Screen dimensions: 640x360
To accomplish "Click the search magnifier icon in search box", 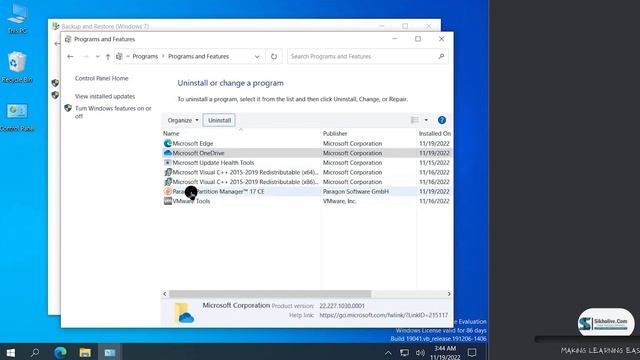I will click(x=441, y=56).
